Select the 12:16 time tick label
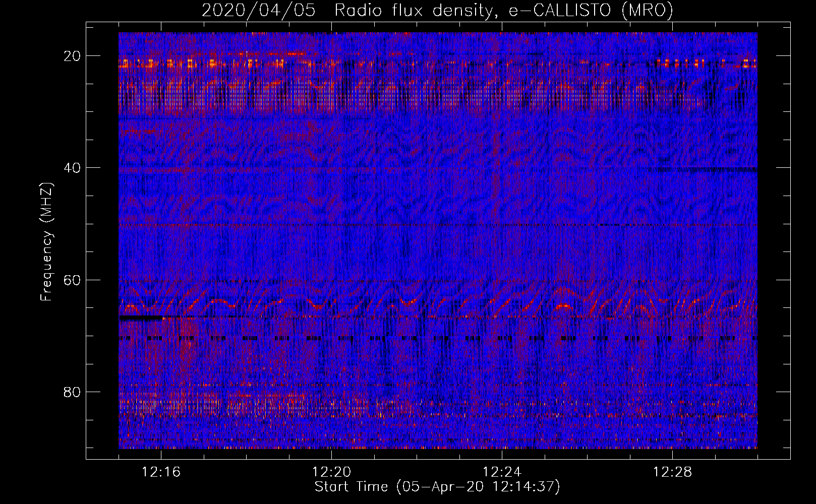The width and height of the screenshot is (816, 504). pos(161,472)
